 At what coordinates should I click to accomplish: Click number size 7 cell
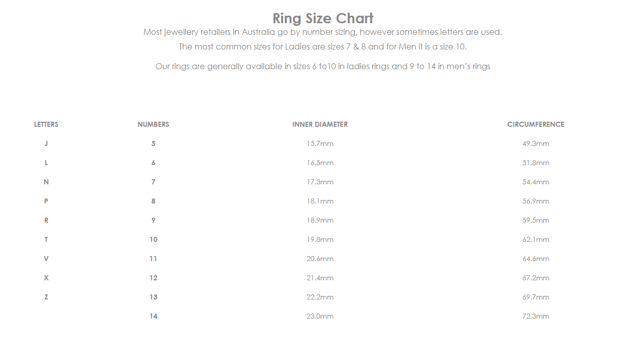153,182
